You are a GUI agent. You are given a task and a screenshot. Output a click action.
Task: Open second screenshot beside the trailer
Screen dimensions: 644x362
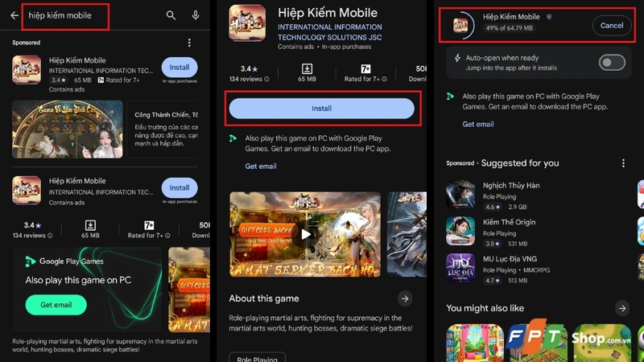[407, 234]
